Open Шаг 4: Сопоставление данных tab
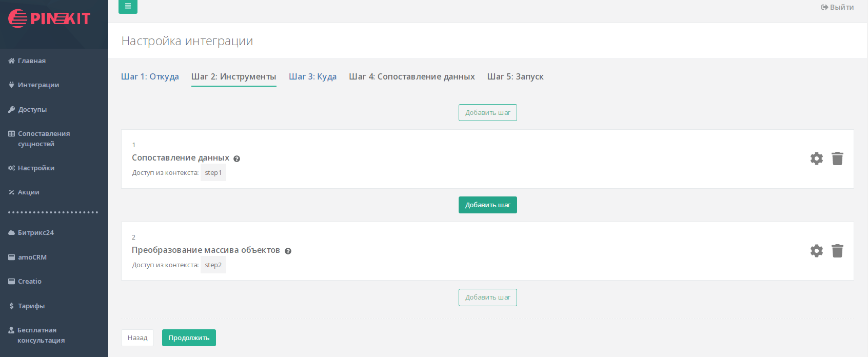The height and width of the screenshot is (357, 868). pos(411,76)
